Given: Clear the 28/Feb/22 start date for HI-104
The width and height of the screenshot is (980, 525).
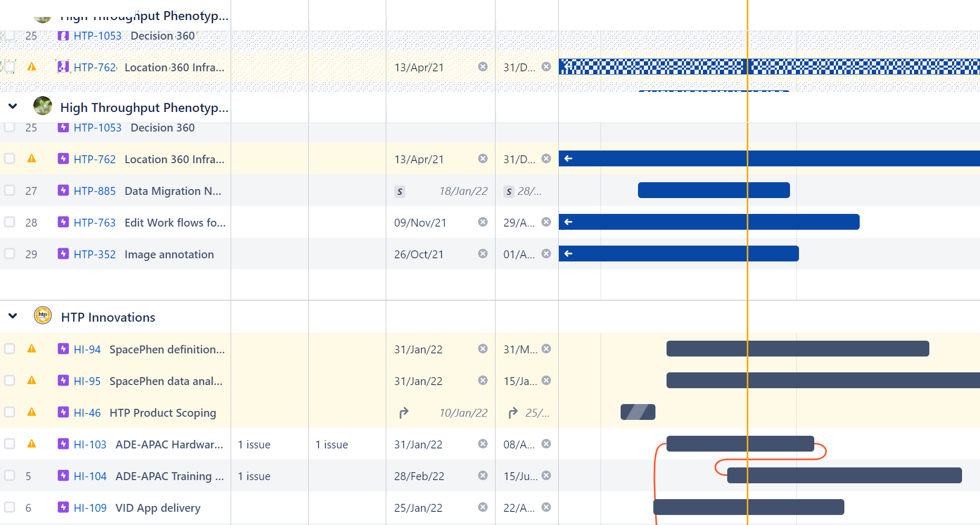Looking at the screenshot, I should point(483,475).
